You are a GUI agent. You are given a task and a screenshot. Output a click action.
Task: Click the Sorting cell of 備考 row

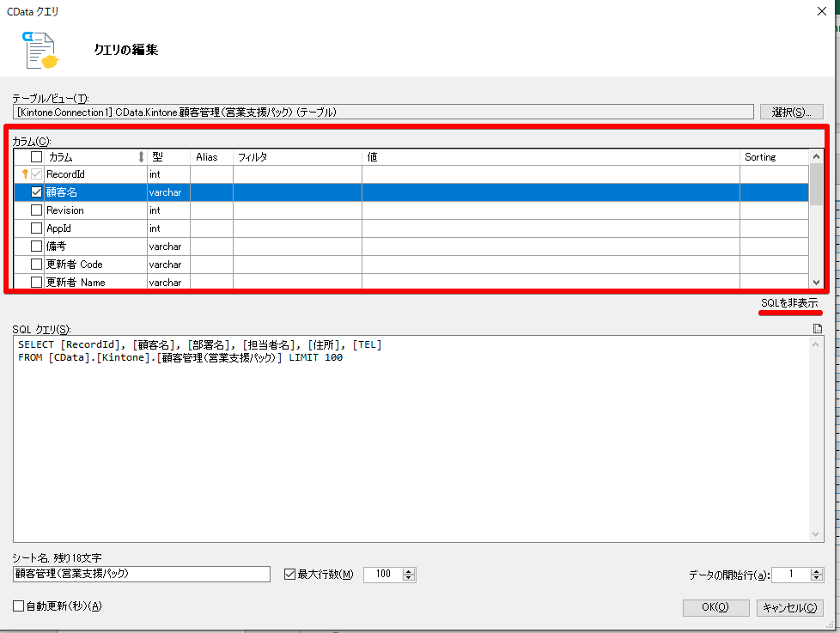point(774,247)
